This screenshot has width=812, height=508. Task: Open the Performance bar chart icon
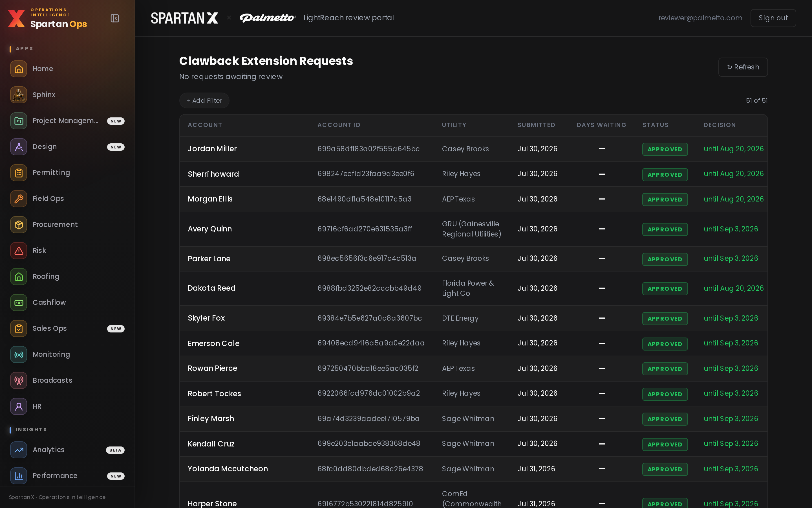tap(19, 476)
